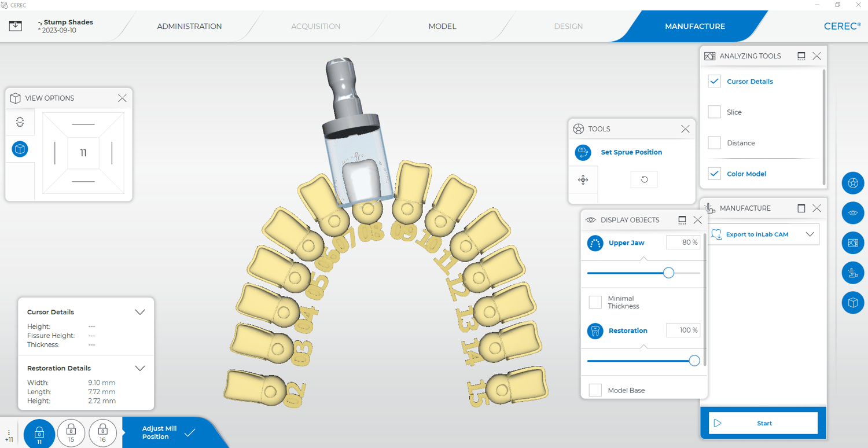The height and width of the screenshot is (448, 868).
Task: Select the DESIGN phase tab
Action: click(x=568, y=26)
